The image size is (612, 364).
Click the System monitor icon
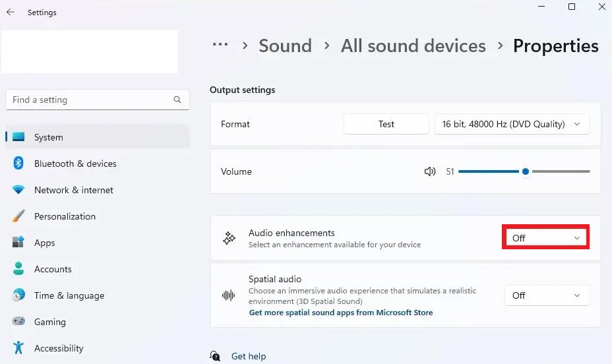click(x=18, y=137)
